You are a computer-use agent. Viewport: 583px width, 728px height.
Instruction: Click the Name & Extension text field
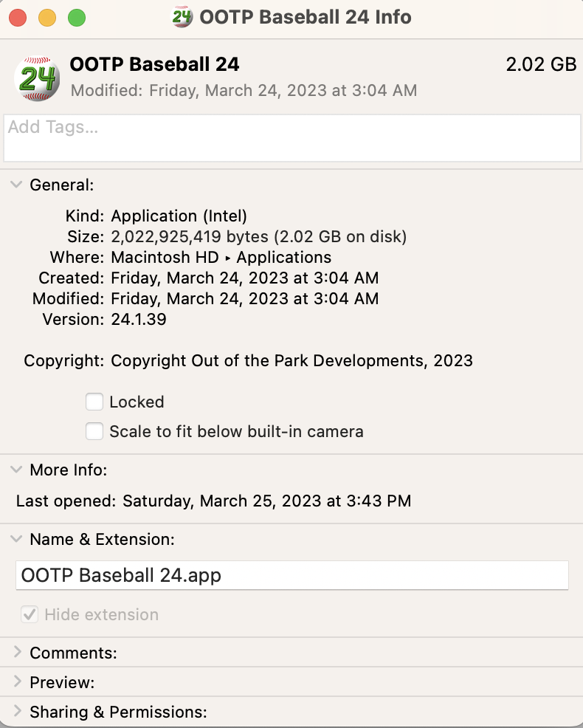pos(291,575)
